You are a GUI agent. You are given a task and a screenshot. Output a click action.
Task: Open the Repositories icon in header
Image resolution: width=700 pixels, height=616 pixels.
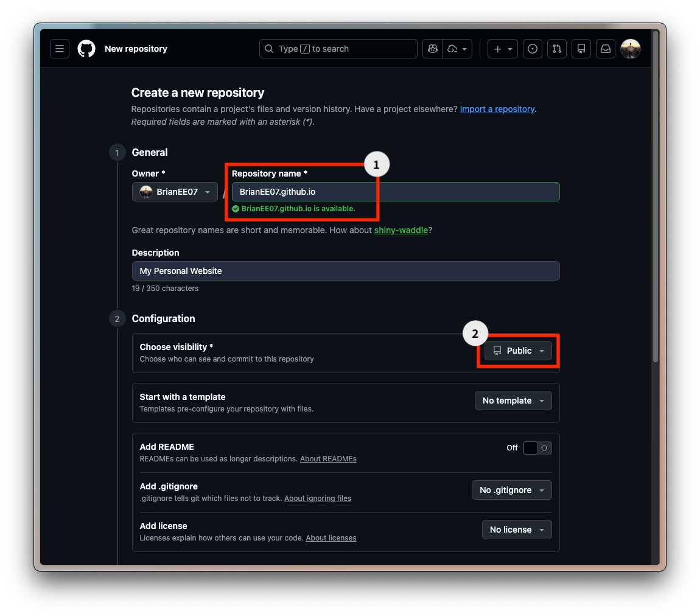[x=581, y=49]
